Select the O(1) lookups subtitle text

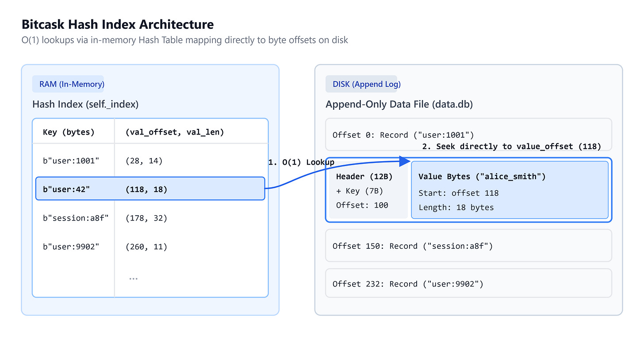pyautogui.click(x=185, y=40)
